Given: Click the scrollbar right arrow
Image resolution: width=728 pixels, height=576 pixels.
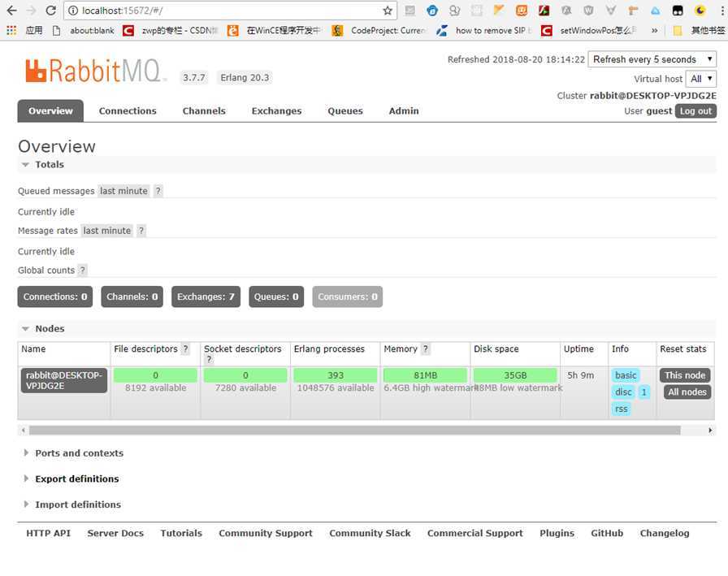Looking at the screenshot, I should (x=710, y=431).
